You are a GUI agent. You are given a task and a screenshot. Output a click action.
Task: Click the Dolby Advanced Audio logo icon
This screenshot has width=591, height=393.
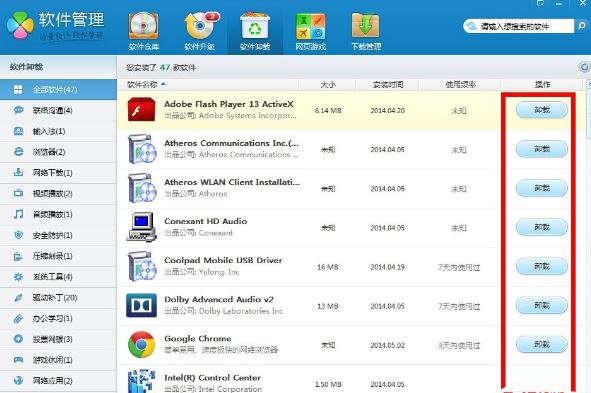coord(141,305)
